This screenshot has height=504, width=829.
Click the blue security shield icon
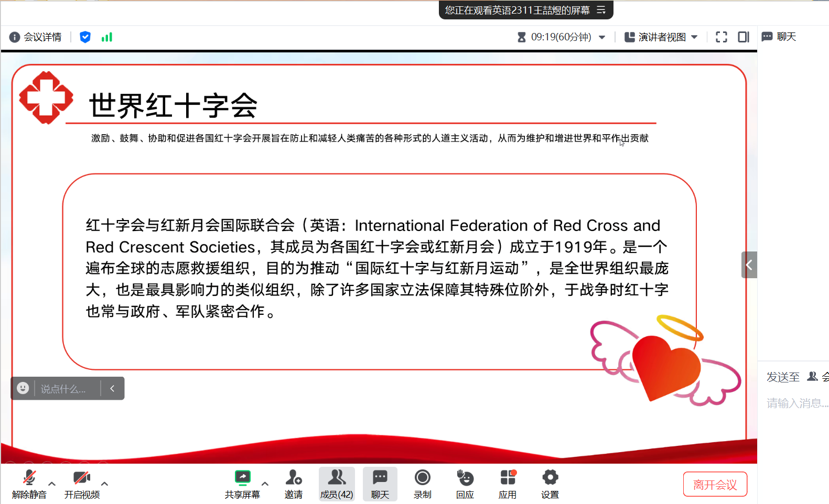85,37
